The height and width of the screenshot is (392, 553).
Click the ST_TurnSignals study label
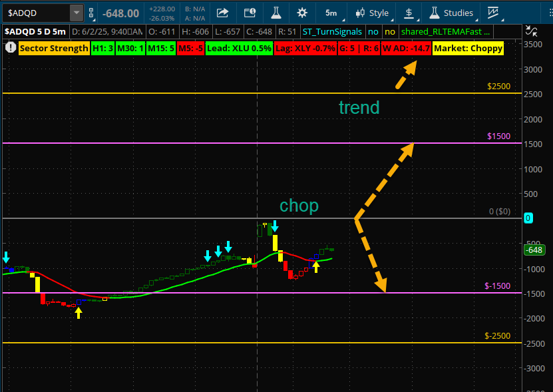(x=332, y=31)
